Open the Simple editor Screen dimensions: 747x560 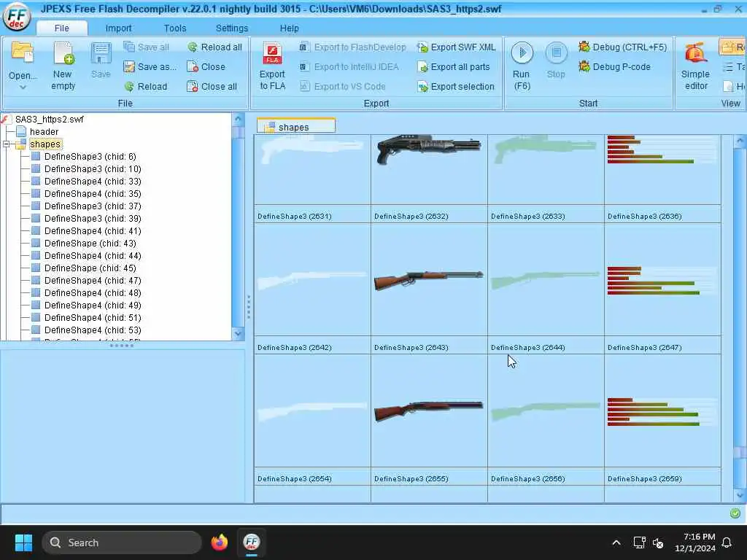(695, 66)
